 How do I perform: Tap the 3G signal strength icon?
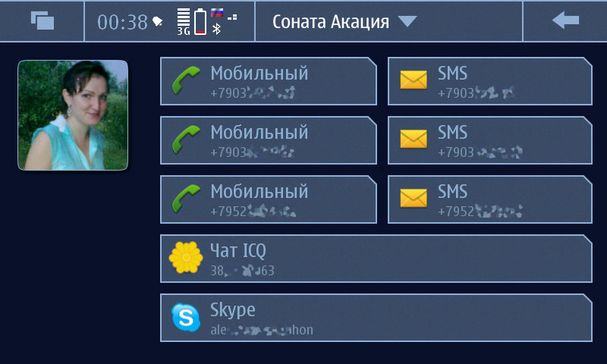pyautogui.click(x=184, y=22)
